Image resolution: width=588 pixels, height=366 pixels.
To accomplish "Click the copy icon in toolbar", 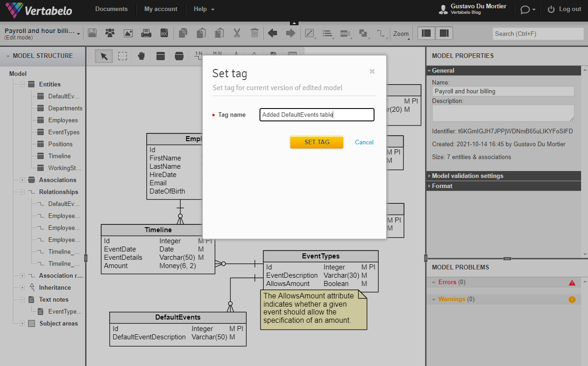I will (x=183, y=33).
